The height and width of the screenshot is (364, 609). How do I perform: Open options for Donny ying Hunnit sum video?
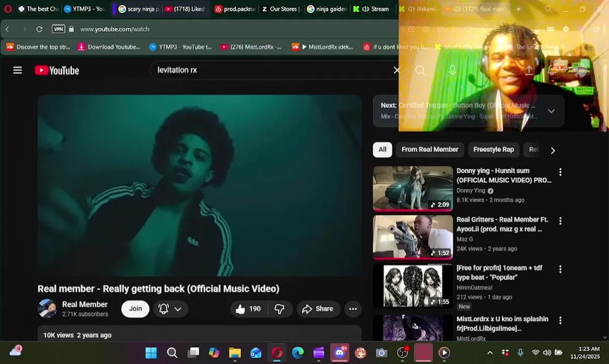(560, 172)
